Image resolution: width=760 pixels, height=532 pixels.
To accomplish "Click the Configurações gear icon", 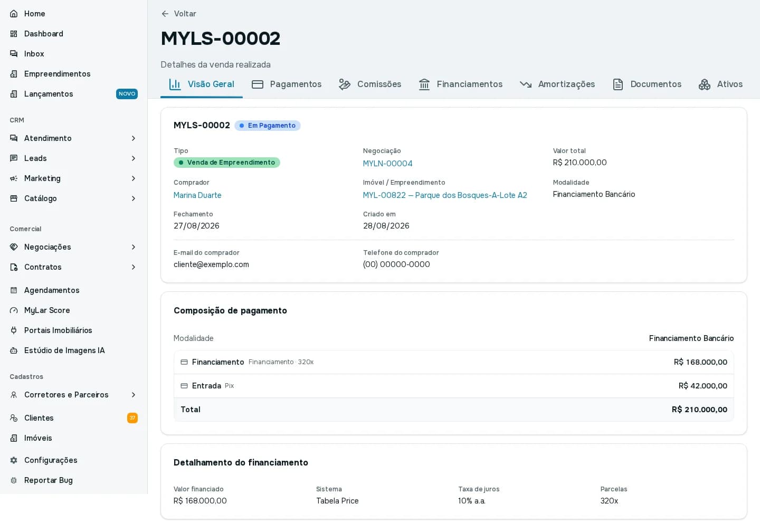I will [14, 460].
